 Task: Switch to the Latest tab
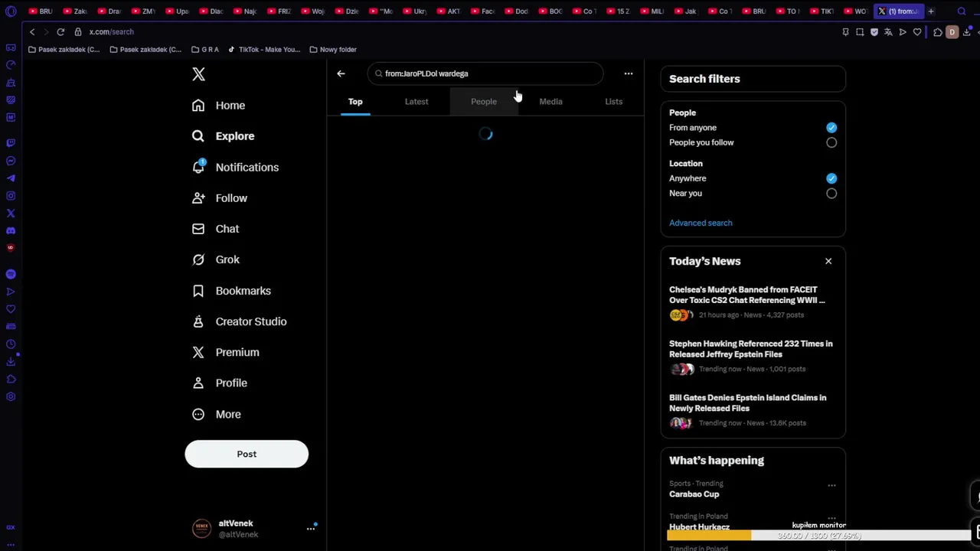416,102
